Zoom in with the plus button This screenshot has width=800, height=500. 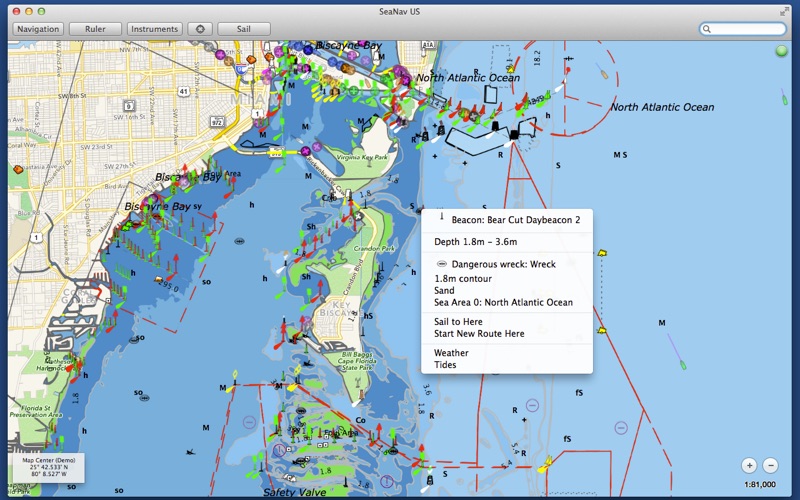[x=749, y=465]
